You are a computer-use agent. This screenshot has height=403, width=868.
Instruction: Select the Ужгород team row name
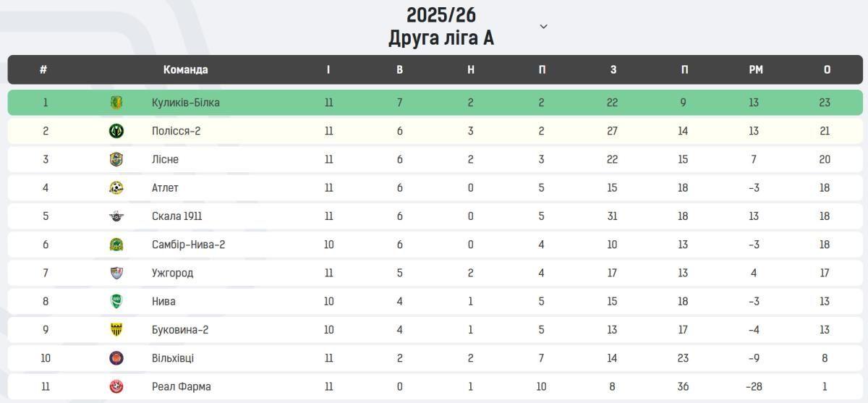pos(172,273)
